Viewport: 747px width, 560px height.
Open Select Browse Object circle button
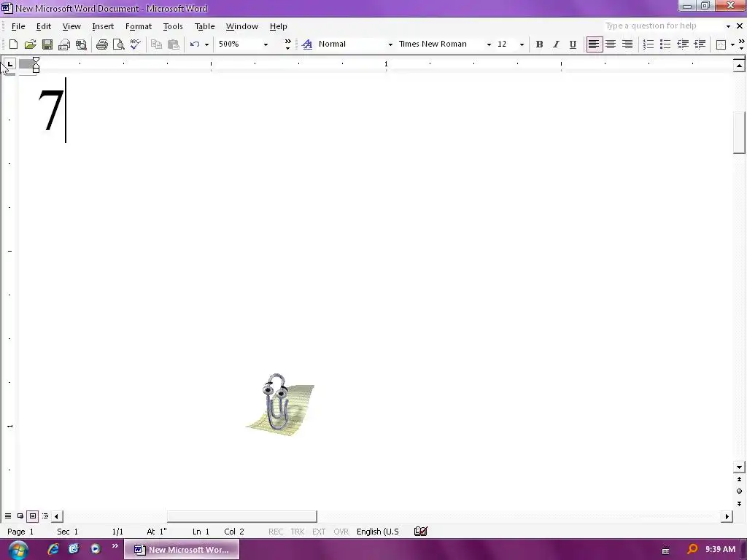[x=739, y=491]
